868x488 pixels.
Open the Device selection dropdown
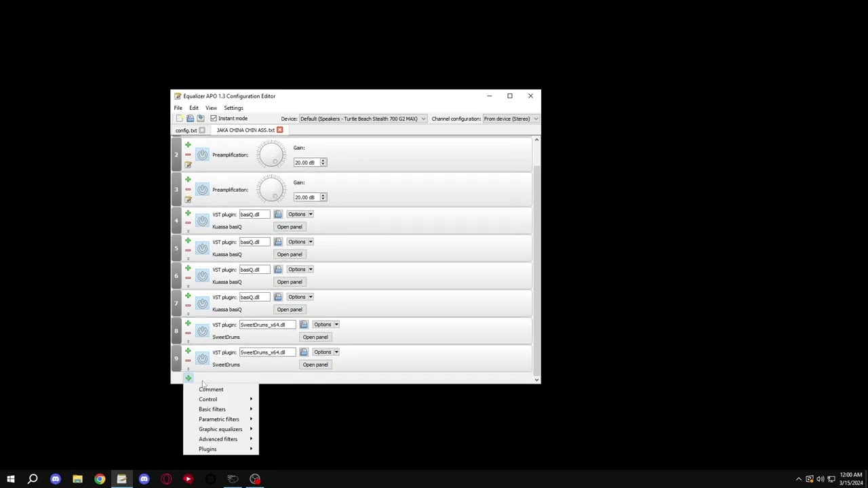[x=363, y=119]
